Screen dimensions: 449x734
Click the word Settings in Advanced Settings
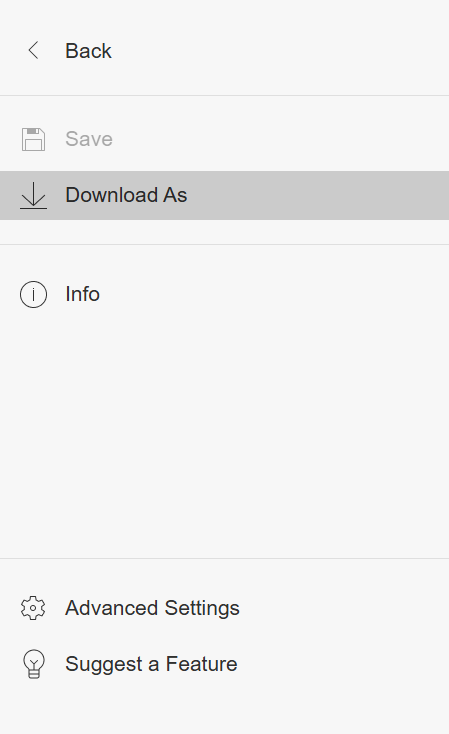pyautogui.click(x=202, y=609)
